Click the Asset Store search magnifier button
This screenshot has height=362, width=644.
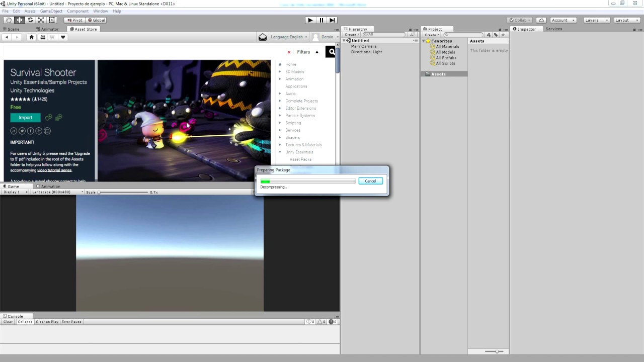(x=332, y=52)
